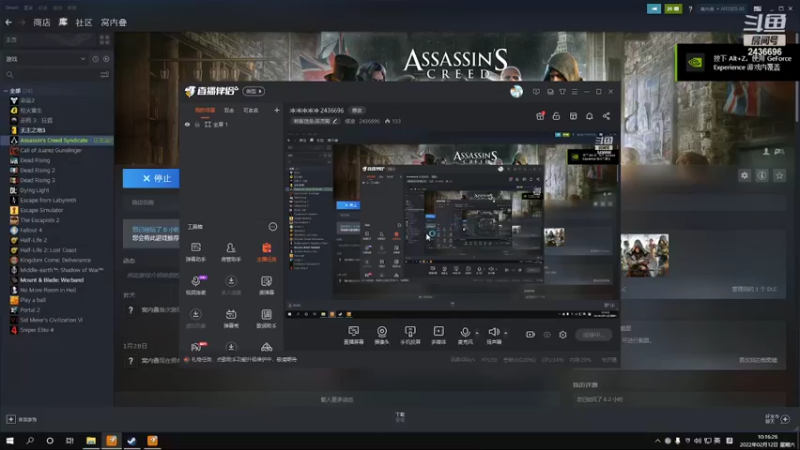
Task: Open Steam 社区 tab
Action: [x=84, y=22]
